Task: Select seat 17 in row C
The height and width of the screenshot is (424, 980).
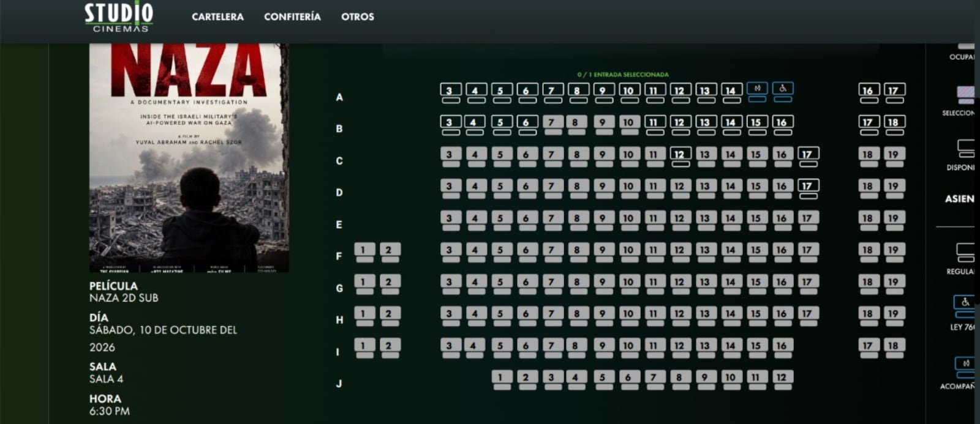Action: click(x=809, y=157)
